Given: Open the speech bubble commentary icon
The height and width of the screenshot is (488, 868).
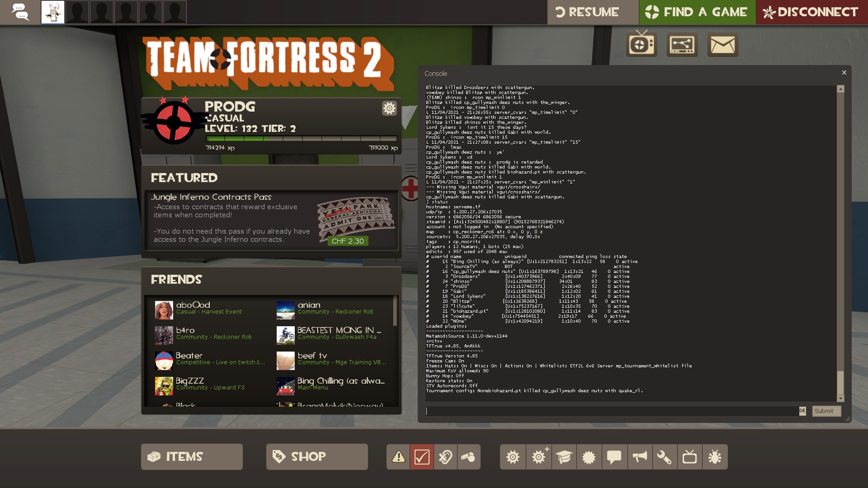Looking at the screenshot, I should click(614, 457).
